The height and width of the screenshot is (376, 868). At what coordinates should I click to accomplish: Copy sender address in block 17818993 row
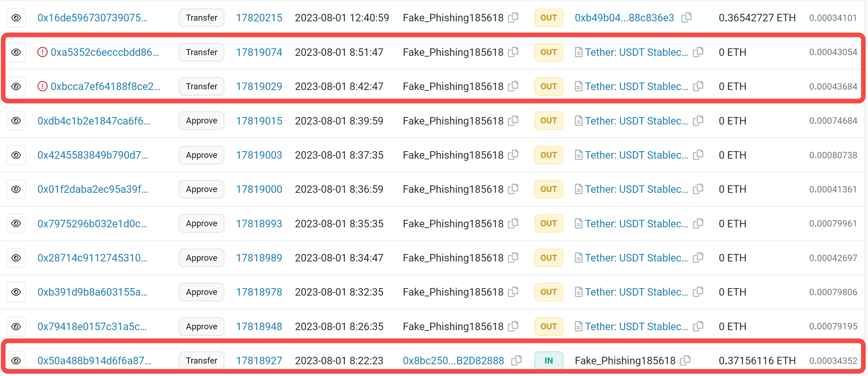(x=513, y=223)
